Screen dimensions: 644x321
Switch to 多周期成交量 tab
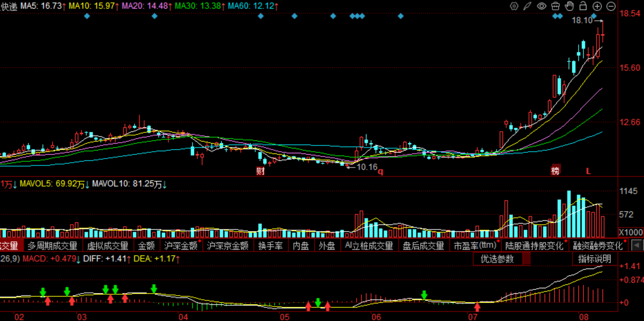point(52,246)
